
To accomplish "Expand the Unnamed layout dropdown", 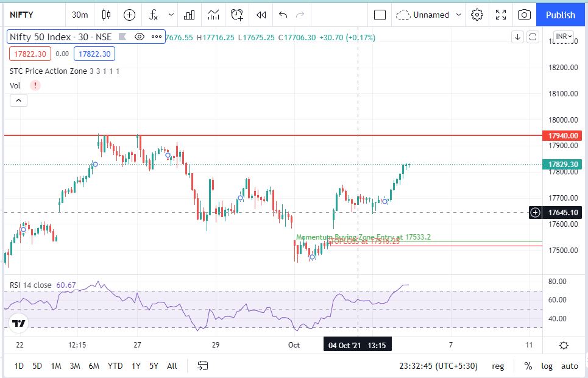I will (x=459, y=15).
